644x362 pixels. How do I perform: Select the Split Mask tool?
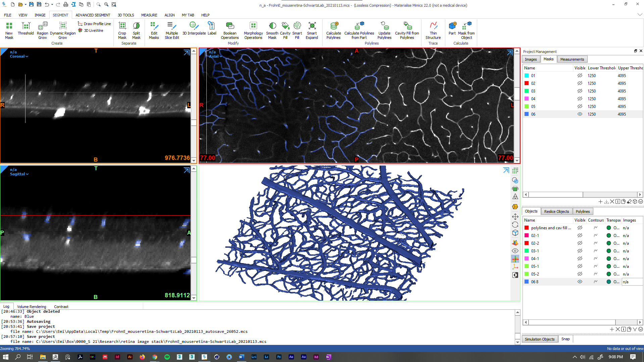point(136,31)
